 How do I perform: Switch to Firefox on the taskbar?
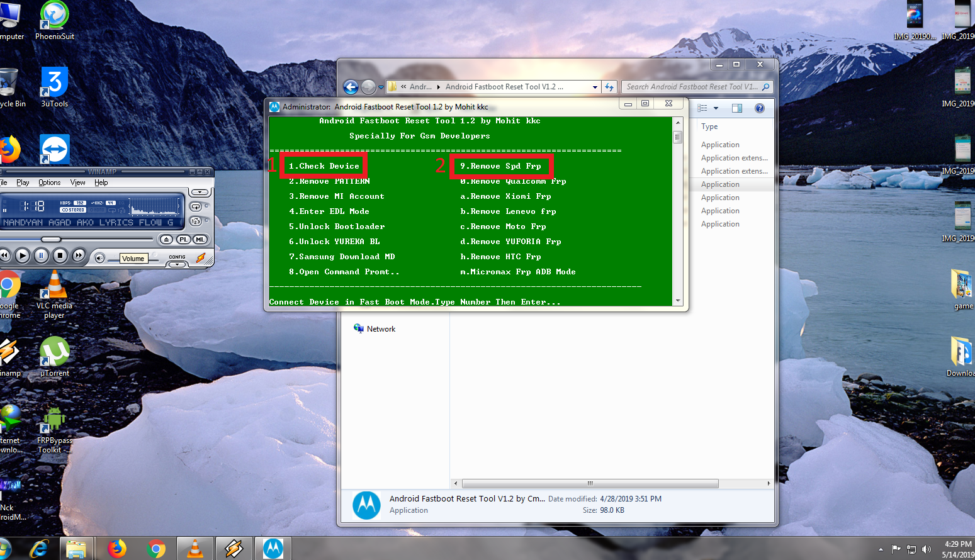pyautogui.click(x=116, y=549)
